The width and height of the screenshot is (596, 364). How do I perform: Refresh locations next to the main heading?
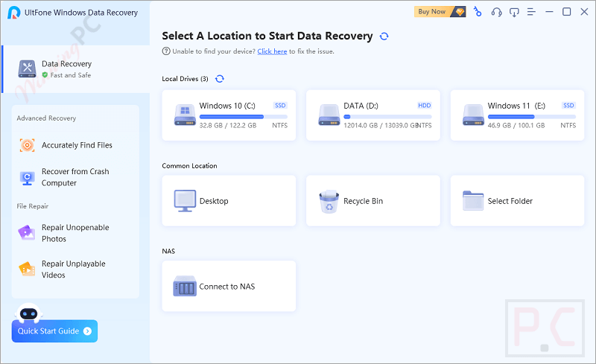pyautogui.click(x=384, y=36)
